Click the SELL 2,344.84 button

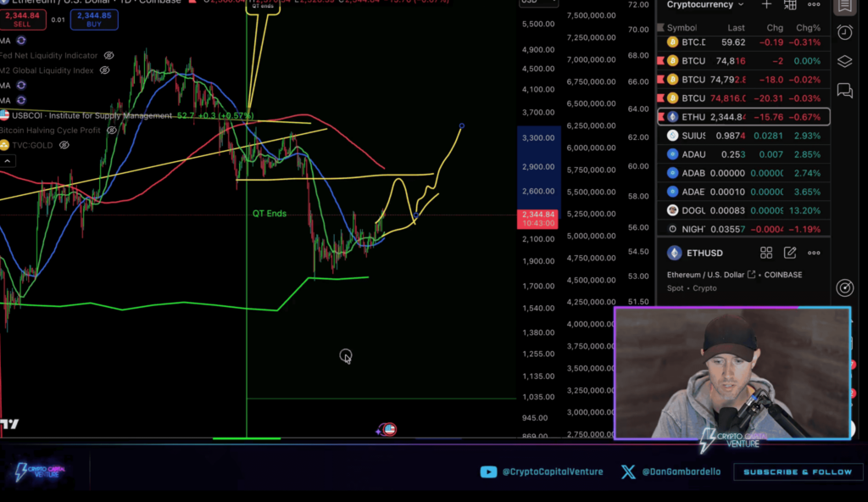[x=22, y=20]
